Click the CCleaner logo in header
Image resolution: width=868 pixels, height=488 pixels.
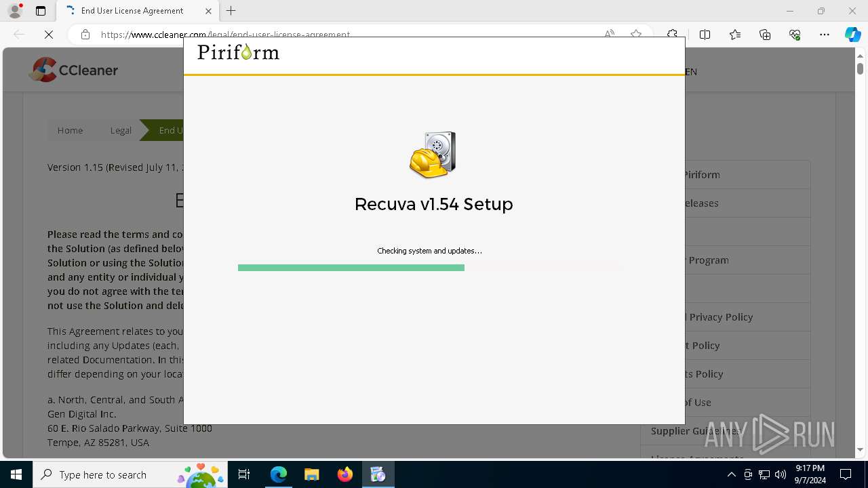click(x=73, y=70)
